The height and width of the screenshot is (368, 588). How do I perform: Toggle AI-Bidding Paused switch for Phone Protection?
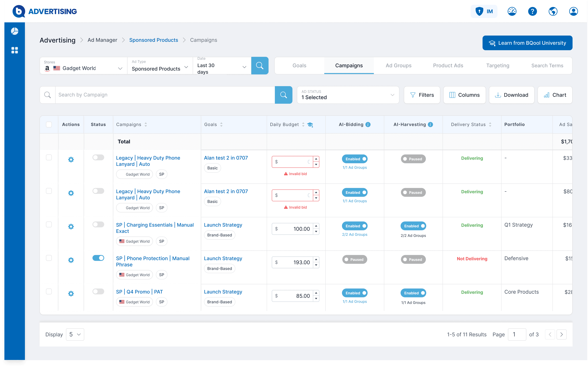355,260
